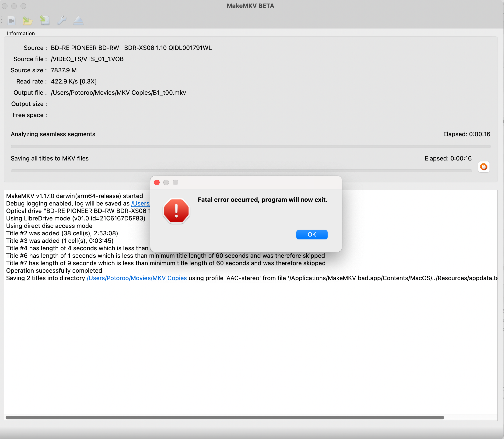Click the horizontal scrollbar in the log
This screenshot has width=504, height=439.
coord(224,418)
